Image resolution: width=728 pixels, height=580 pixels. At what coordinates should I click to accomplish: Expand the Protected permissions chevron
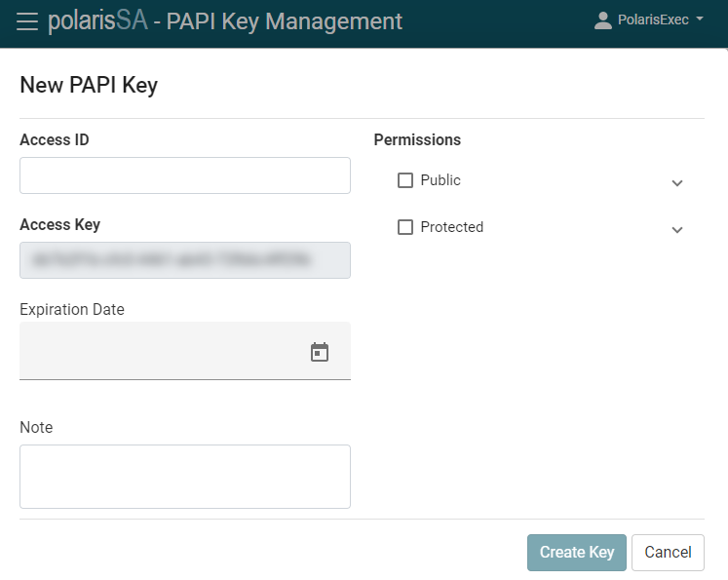coord(677,229)
